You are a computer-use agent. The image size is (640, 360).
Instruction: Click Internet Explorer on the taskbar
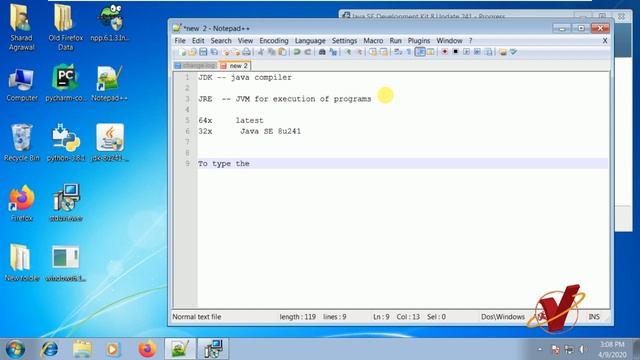point(49,349)
